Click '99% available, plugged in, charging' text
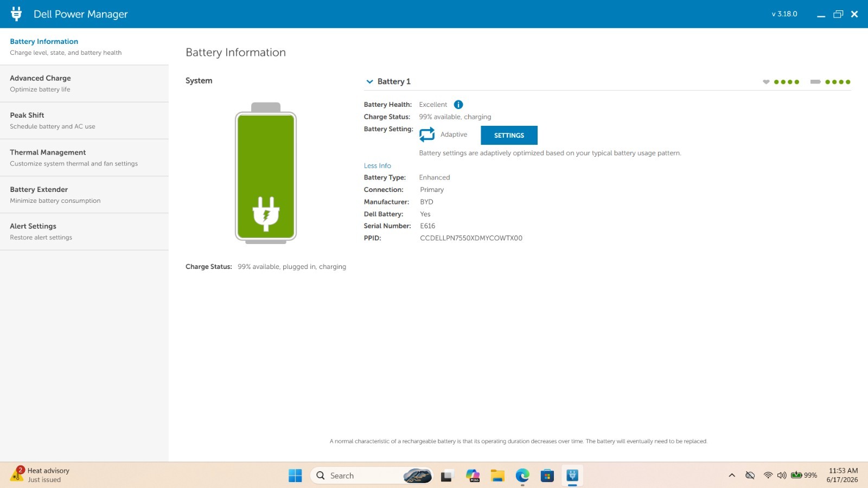Screen dimensions: 868x488 (292, 267)
